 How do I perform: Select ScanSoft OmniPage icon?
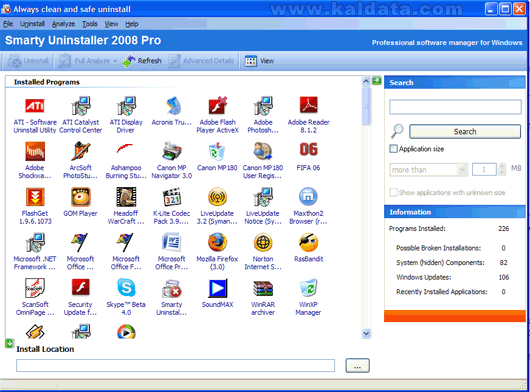click(x=35, y=288)
